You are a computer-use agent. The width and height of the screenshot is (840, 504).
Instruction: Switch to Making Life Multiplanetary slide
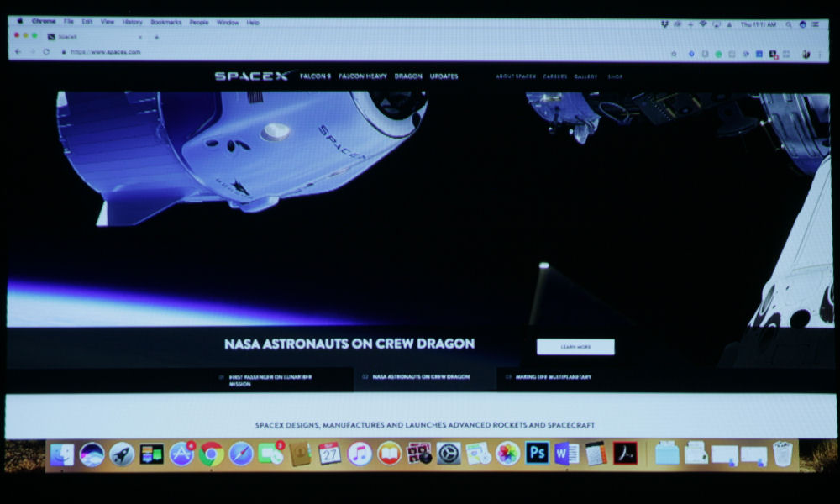point(553,378)
